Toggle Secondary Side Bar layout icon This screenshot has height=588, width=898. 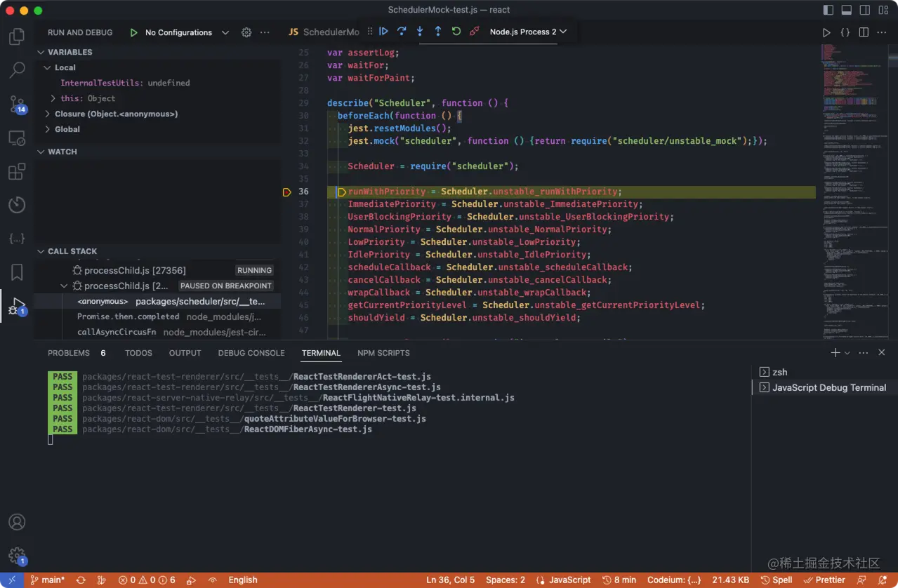(x=865, y=10)
